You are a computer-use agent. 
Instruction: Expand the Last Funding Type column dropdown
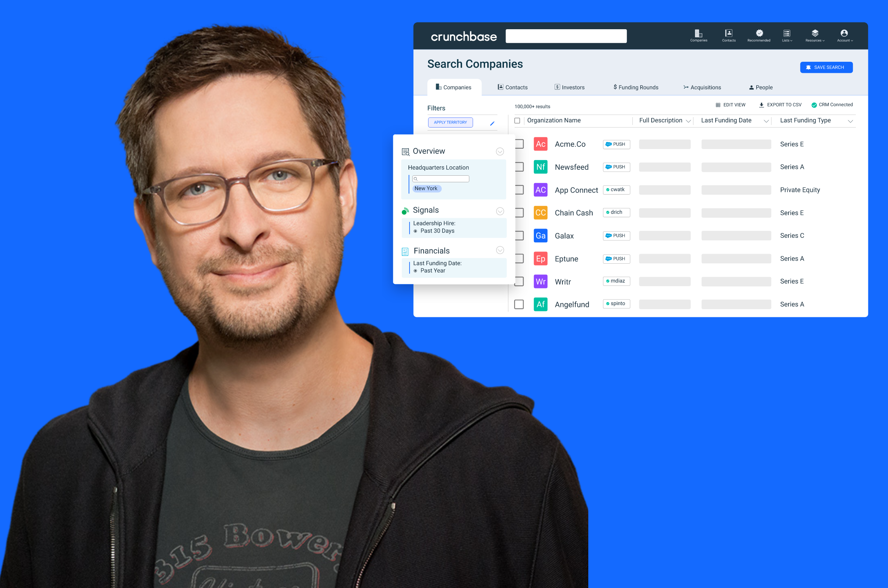850,121
